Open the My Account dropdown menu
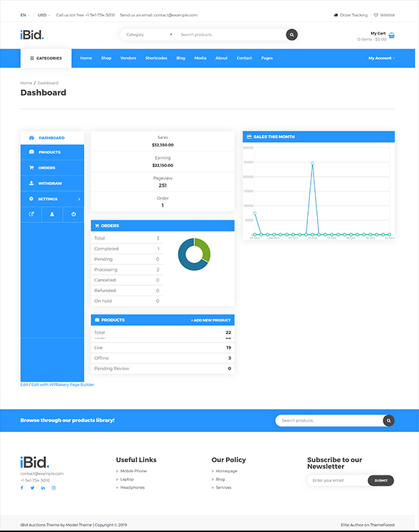This screenshot has width=419, height=532. (381, 58)
